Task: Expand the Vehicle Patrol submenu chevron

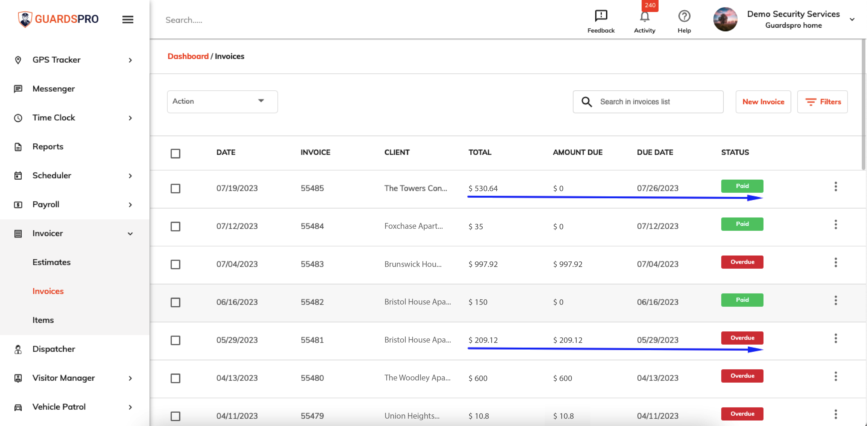Action: tap(130, 407)
